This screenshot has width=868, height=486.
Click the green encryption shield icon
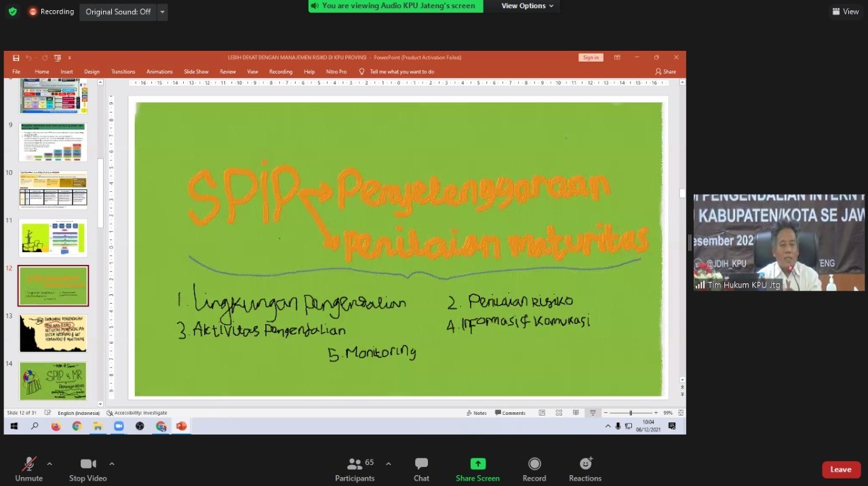point(12,12)
